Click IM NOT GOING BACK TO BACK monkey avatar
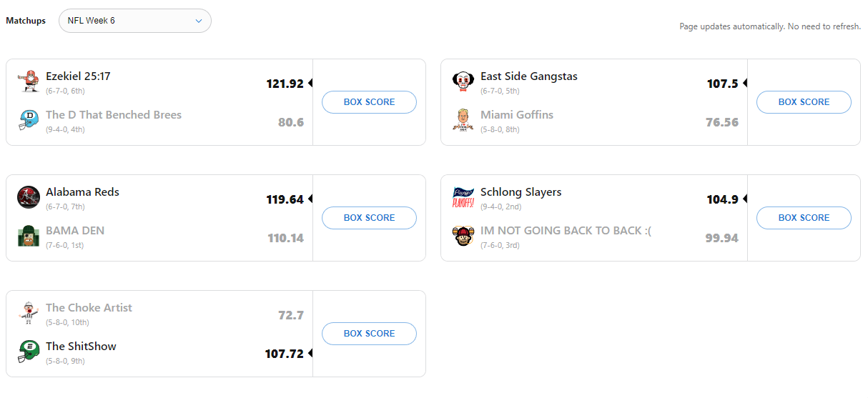Screen dimensions: 868x398 [x=463, y=236]
